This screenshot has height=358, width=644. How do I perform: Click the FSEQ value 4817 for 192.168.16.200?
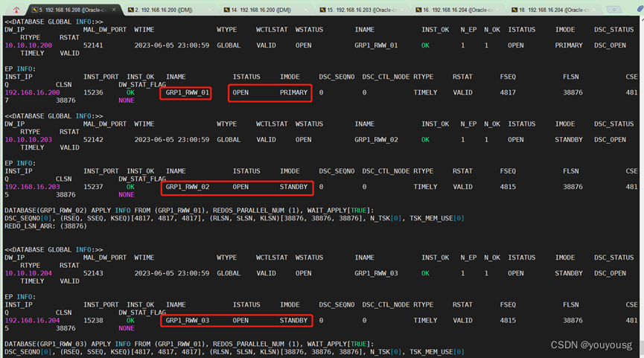[508, 92]
